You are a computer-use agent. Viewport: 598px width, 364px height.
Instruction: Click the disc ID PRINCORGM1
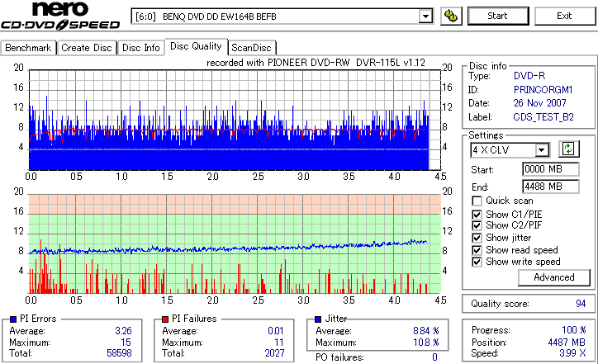[543, 90]
